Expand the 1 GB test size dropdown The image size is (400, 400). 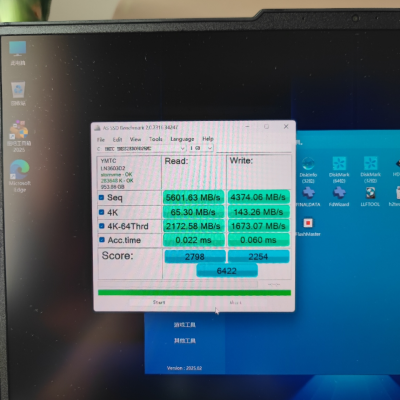pos(201,148)
